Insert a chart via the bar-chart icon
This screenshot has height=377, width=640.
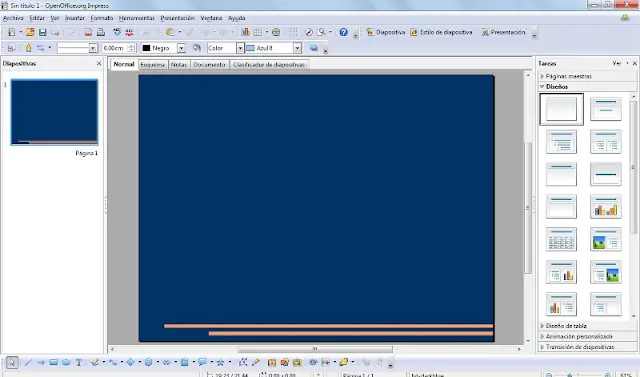point(245,32)
